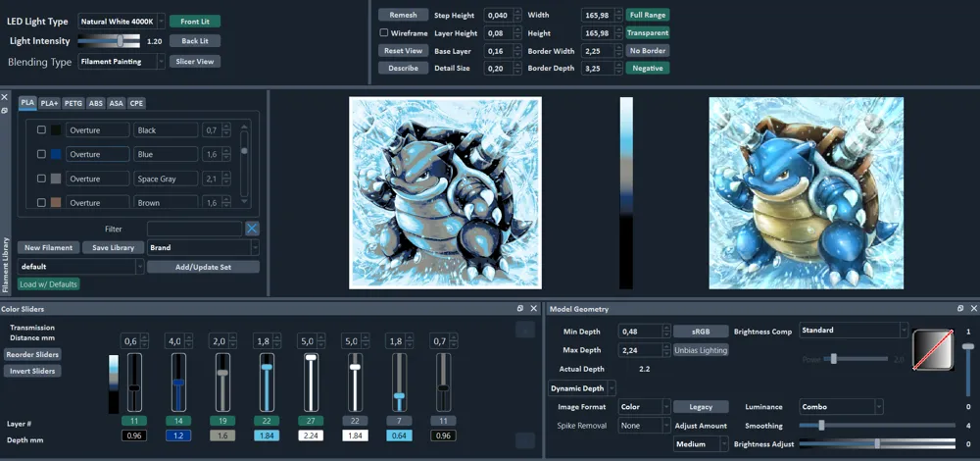Undock the Filament Library side panel
Screen dimensions: 980x461
(4, 110)
